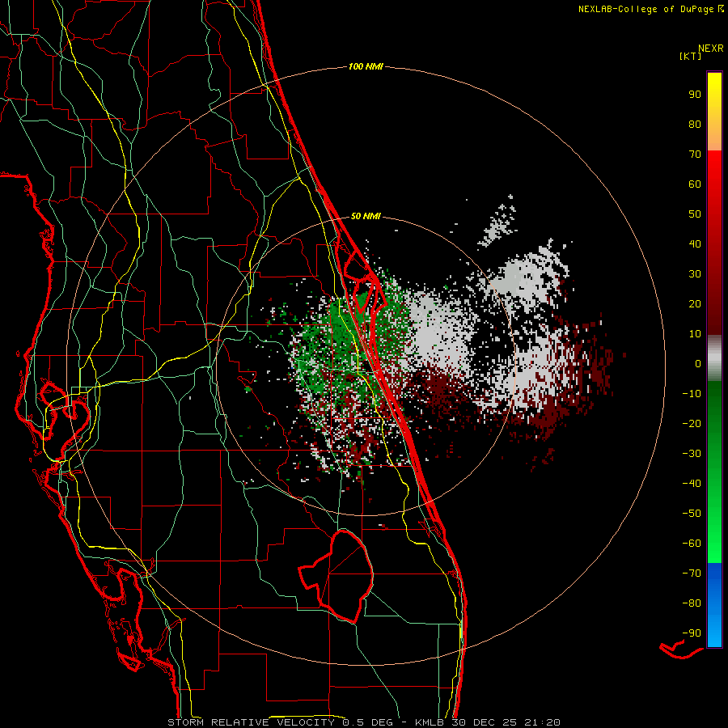The image size is (728, 728).
Task: Click the "50 NMI" range ring label
Action: [366, 216]
